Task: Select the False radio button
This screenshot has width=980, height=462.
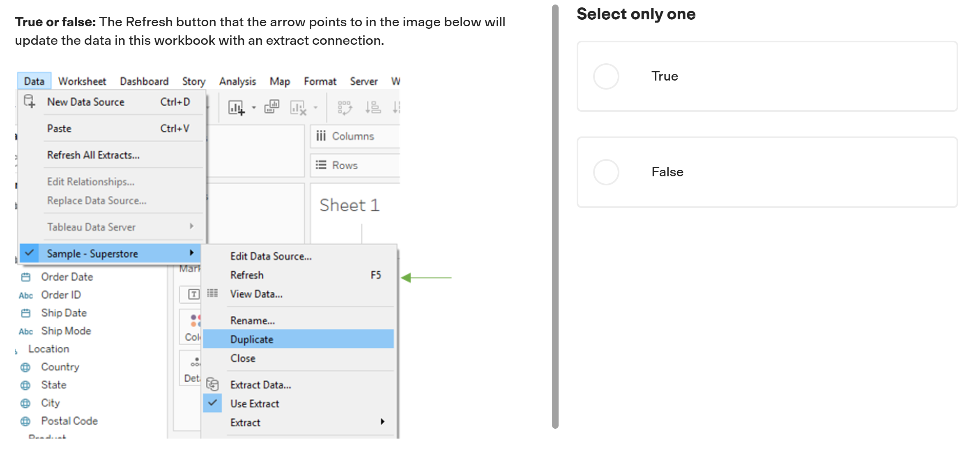Action: [x=606, y=172]
